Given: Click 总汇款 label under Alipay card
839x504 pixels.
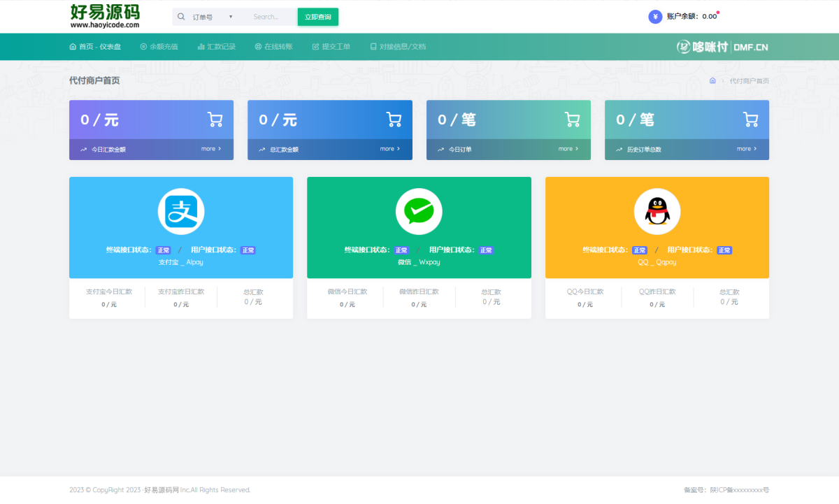Looking at the screenshot, I should (x=253, y=292).
